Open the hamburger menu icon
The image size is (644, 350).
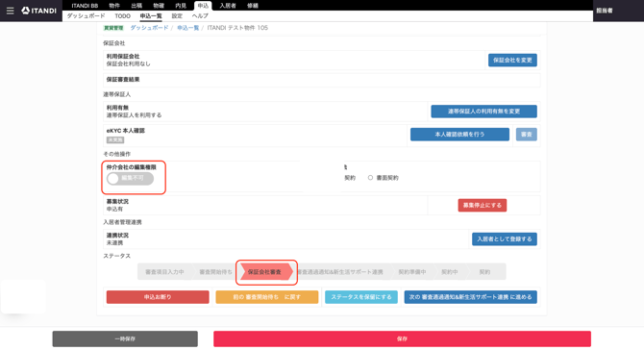11,11
